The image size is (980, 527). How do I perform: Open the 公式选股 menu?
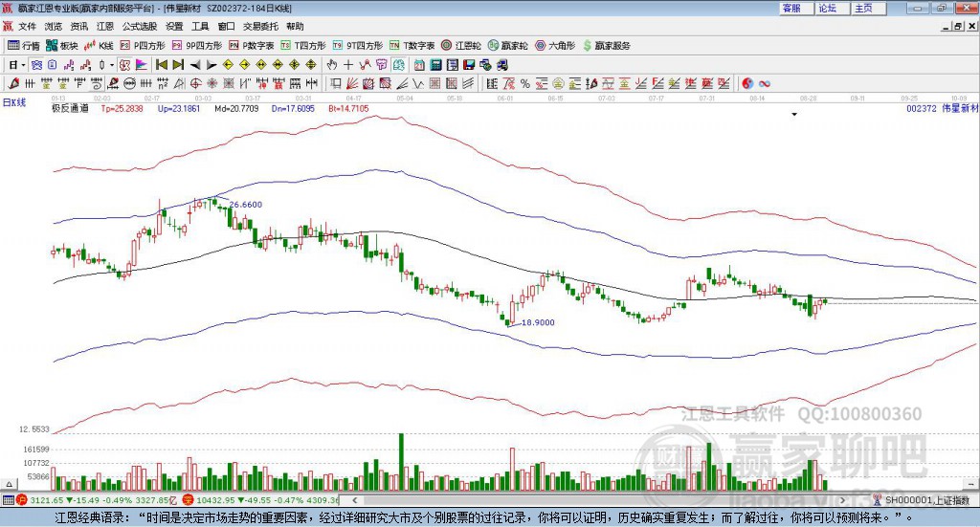[x=140, y=26]
